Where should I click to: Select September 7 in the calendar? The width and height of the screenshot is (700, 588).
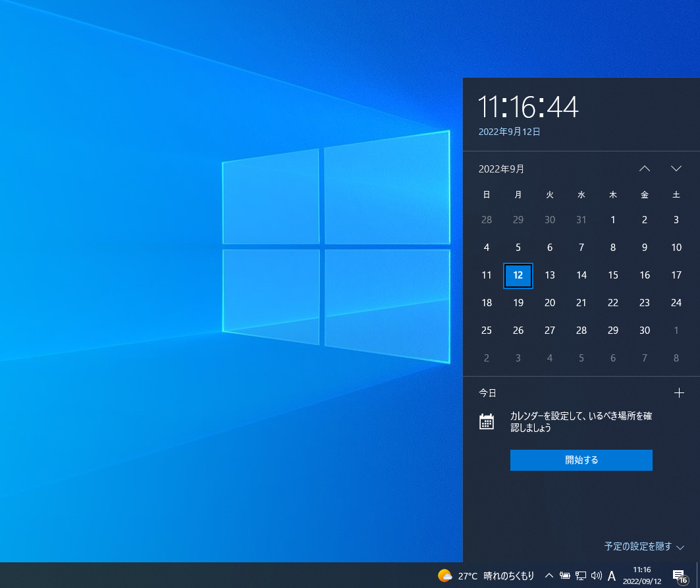[x=581, y=248]
